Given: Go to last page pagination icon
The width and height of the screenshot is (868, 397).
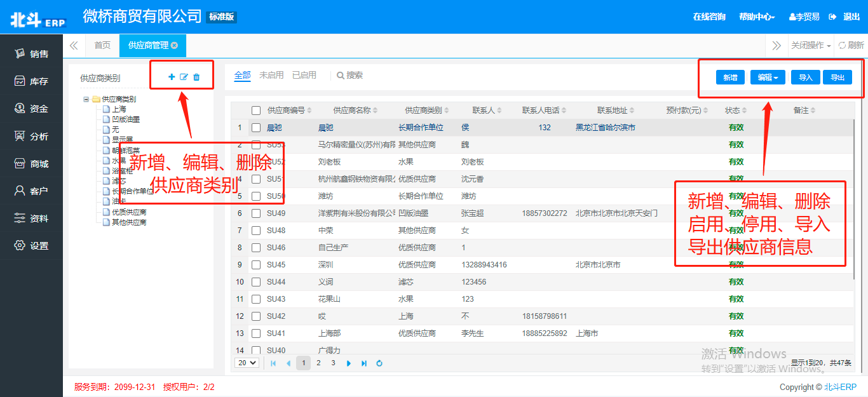Looking at the screenshot, I should coord(364,363).
